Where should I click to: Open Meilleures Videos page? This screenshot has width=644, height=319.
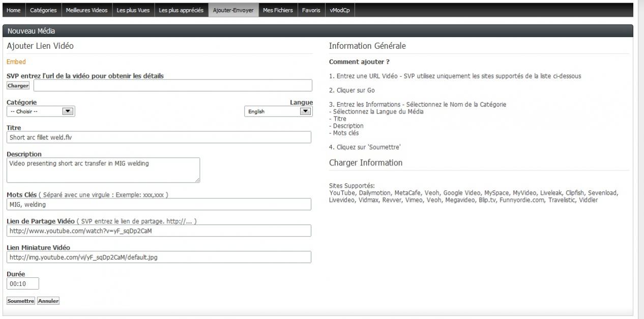point(86,10)
